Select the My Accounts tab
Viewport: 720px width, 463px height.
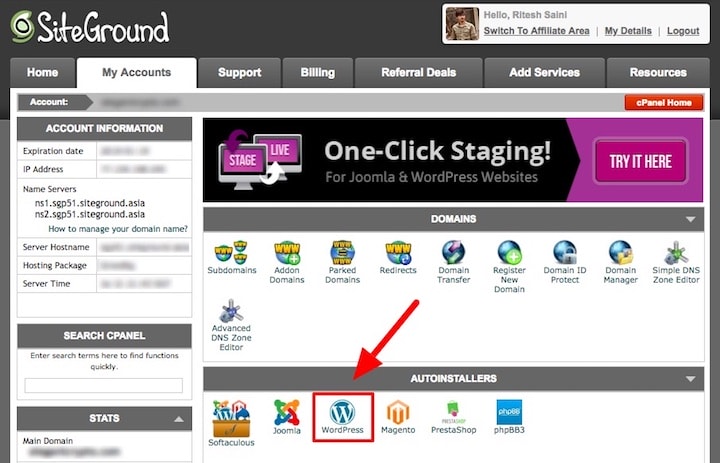(x=136, y=73)
